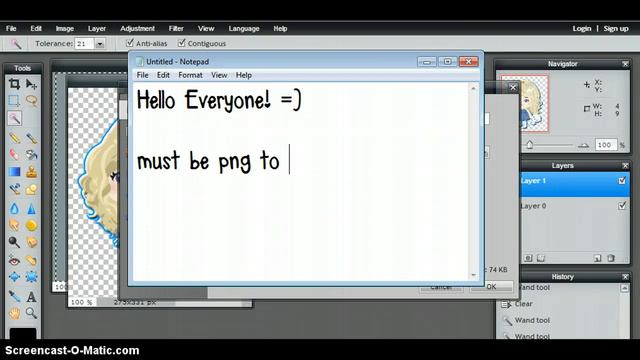This screenshot has width=640, height=360.
Task: Close the Navigator panel
Action: (x=625, y=64)
